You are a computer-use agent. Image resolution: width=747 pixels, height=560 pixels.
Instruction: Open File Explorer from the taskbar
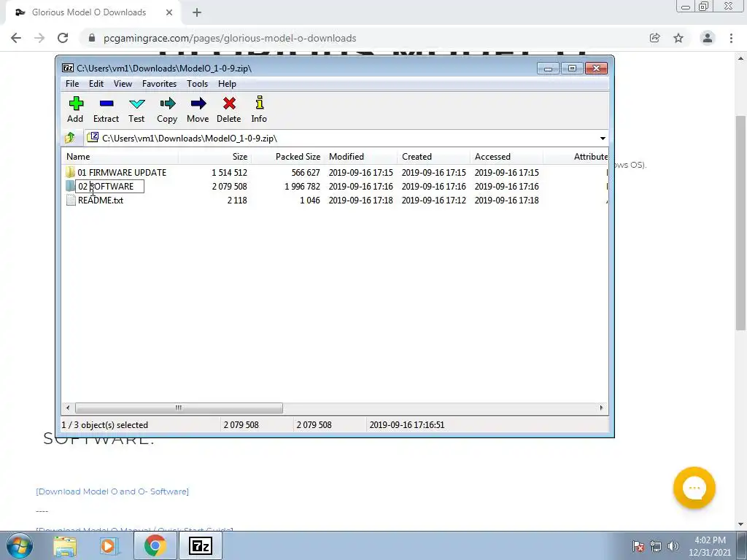(x=65, y=545)
